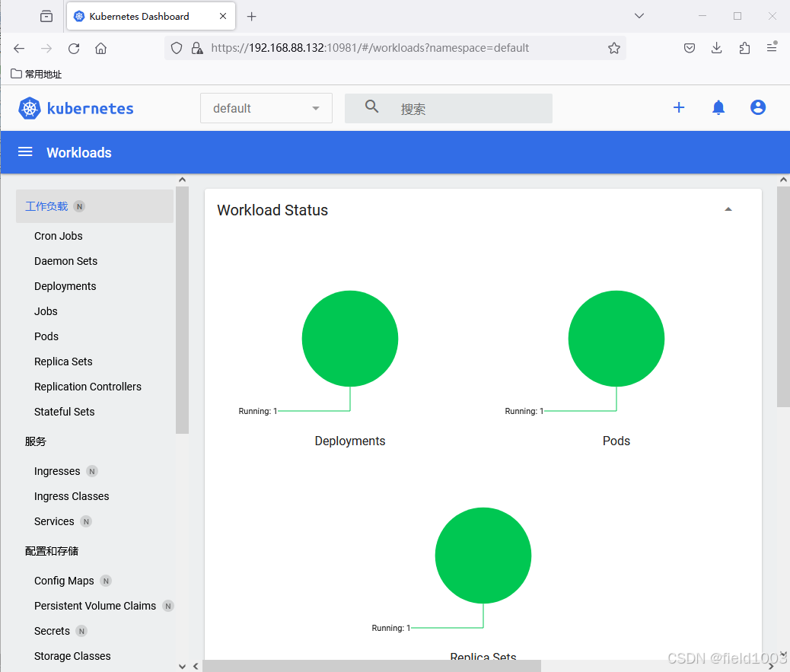Click the 配置和存储 section header
Viewport: 790px width, 672px height.
[x=52, y=551]
